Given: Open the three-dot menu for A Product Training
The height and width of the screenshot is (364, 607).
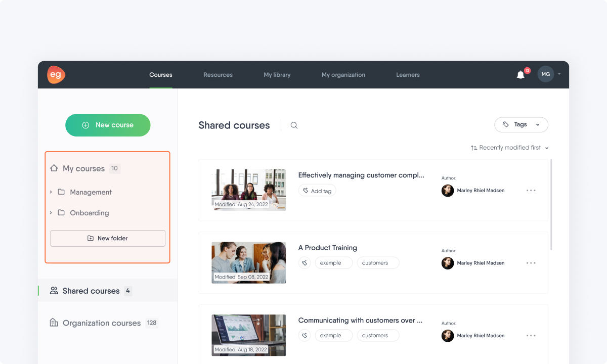Looking at the screenshot, I should click(531, 262).
